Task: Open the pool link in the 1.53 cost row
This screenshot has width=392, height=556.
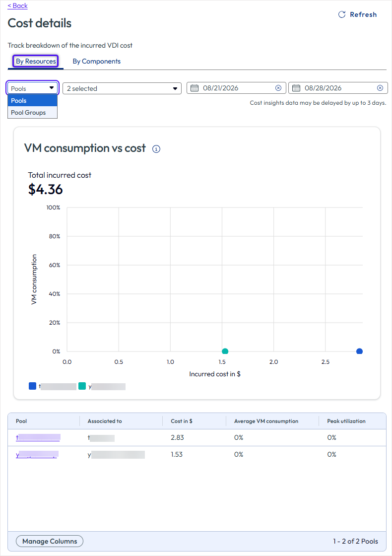Action: click(37, 454)
